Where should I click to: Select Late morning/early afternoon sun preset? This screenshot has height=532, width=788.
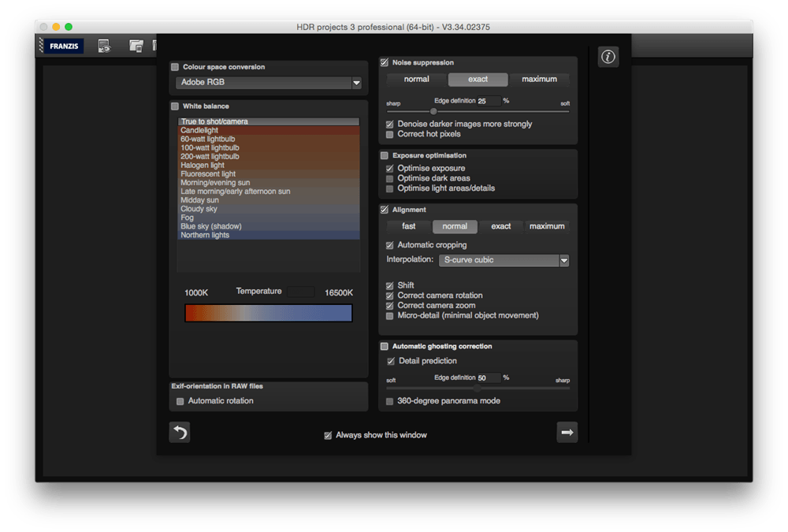click(x=269, y=191)
